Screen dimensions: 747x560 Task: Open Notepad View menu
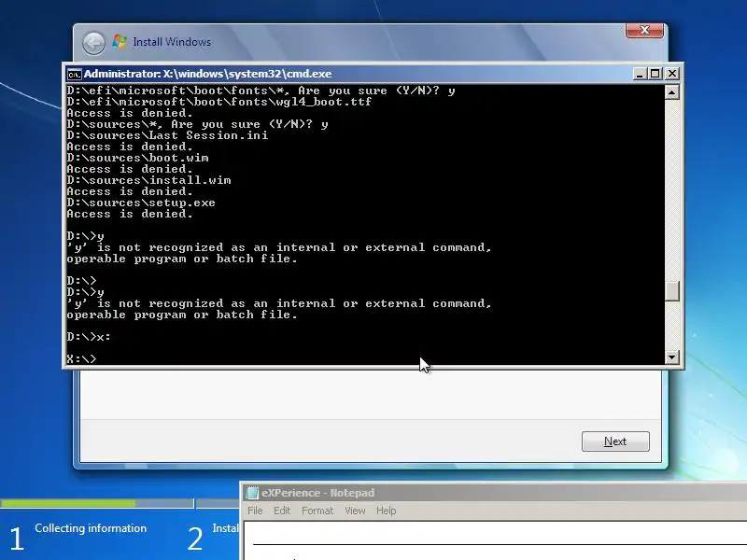(355, 511)
